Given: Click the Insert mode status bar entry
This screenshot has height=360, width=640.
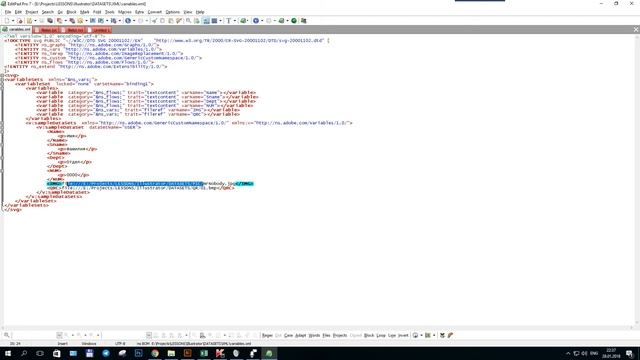Looking at the screenshot, I should [x=62, y=344].
